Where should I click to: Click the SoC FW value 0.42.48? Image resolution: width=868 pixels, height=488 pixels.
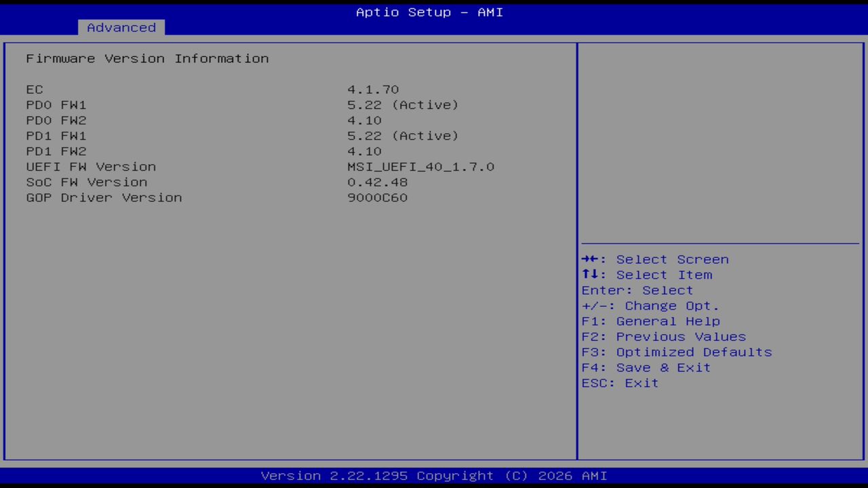point(378,182)
